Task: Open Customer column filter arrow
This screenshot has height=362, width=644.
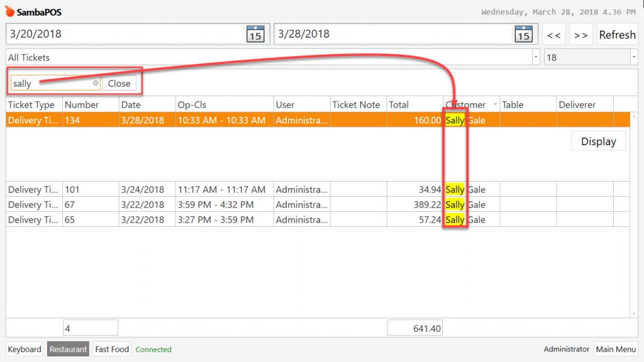Action: tap(495, 104)
